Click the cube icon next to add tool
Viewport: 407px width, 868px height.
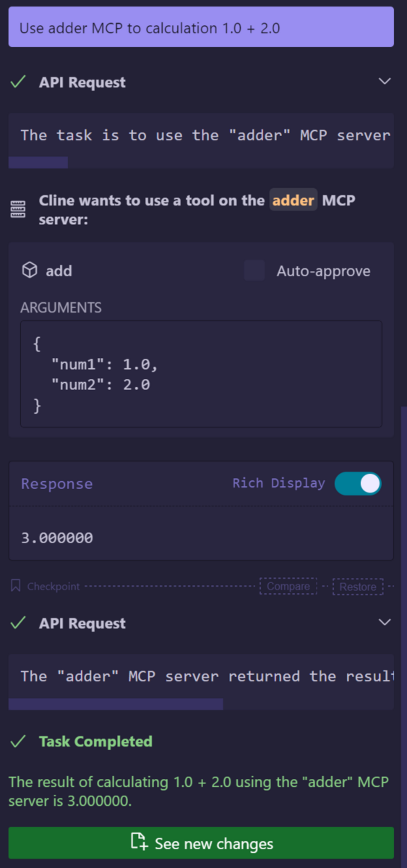[x=30, y=270]
